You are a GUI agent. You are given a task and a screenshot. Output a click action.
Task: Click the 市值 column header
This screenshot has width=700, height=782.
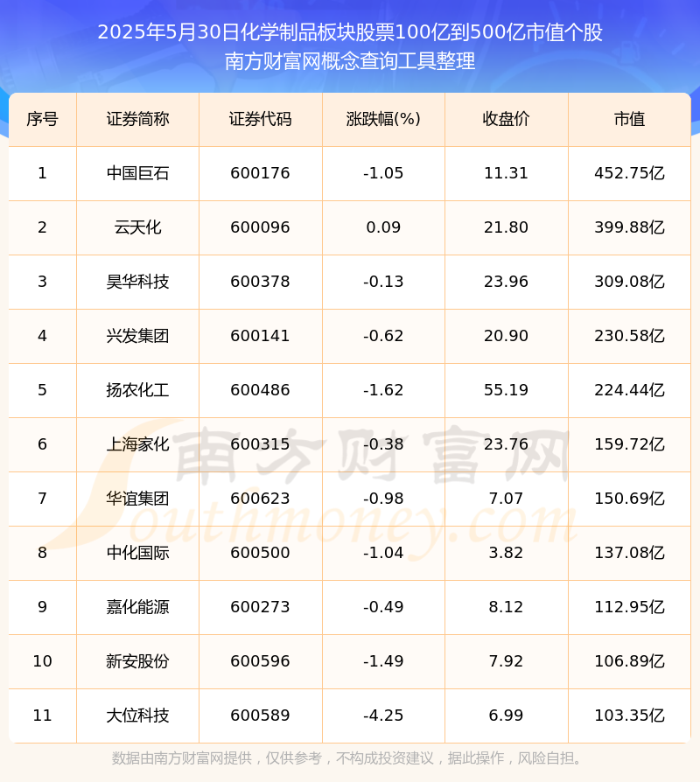point(630,119)
